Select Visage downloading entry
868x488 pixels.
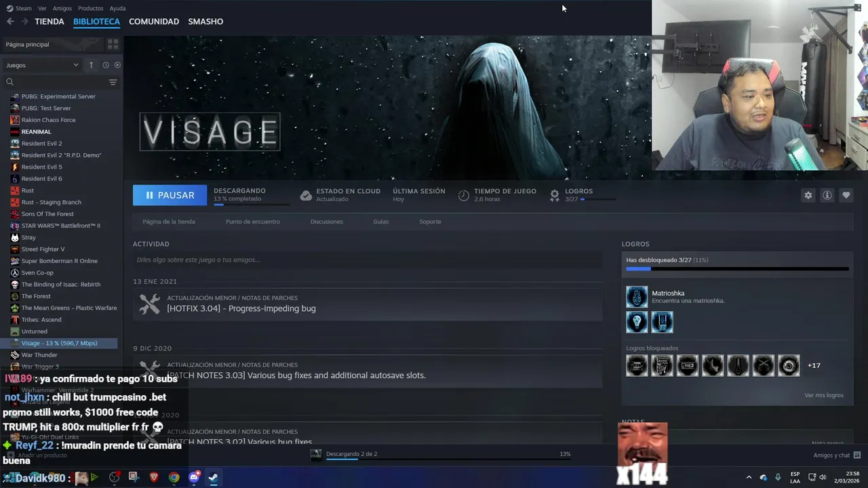pos(60,343)
